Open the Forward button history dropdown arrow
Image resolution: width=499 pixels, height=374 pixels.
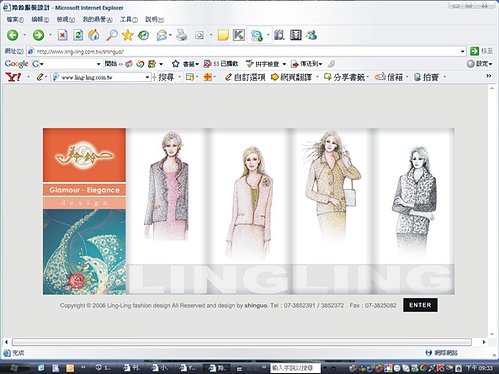[x=50, y=35]
